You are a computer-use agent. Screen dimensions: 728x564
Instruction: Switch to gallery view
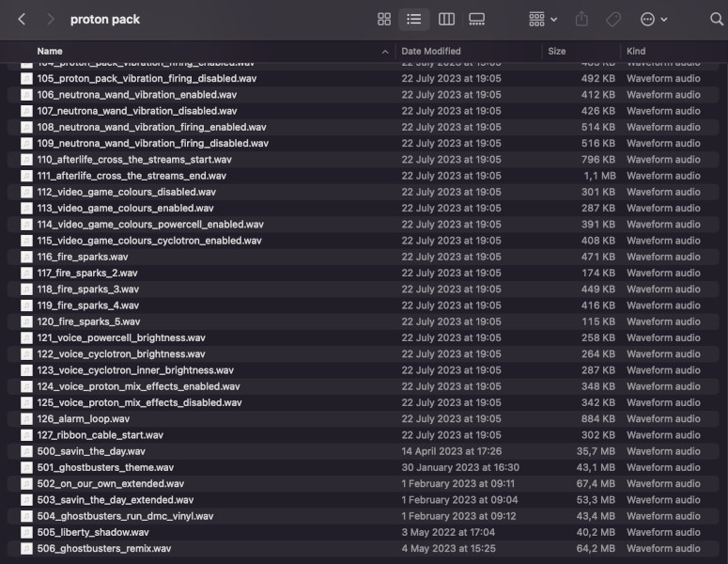(477, 20)
